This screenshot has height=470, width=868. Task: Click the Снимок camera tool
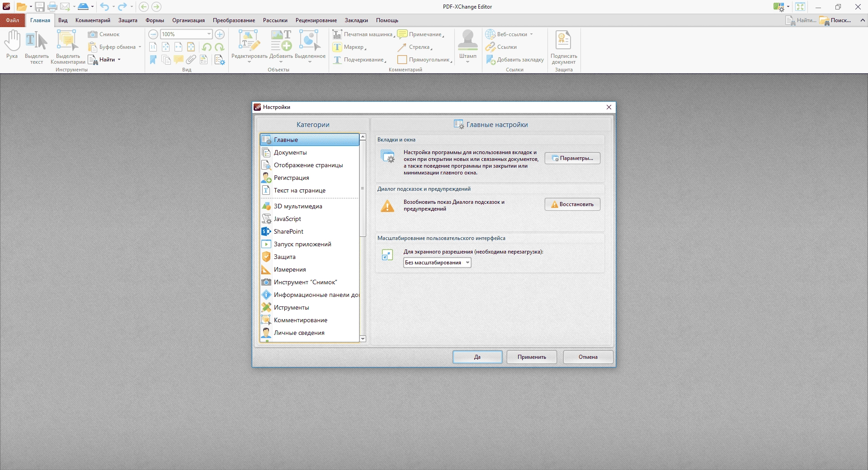point(104,34)
